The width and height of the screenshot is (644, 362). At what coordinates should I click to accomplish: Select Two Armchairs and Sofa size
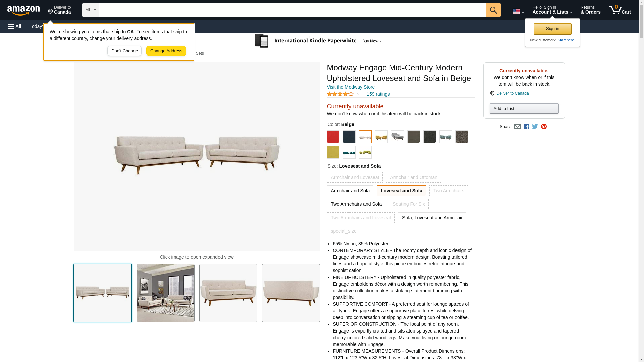point(356,204)
